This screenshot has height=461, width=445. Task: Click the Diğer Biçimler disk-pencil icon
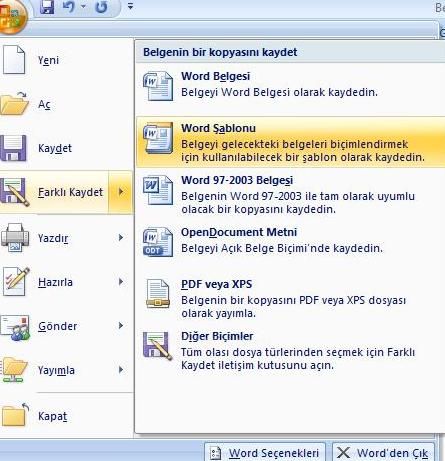[x=157, y=346]
